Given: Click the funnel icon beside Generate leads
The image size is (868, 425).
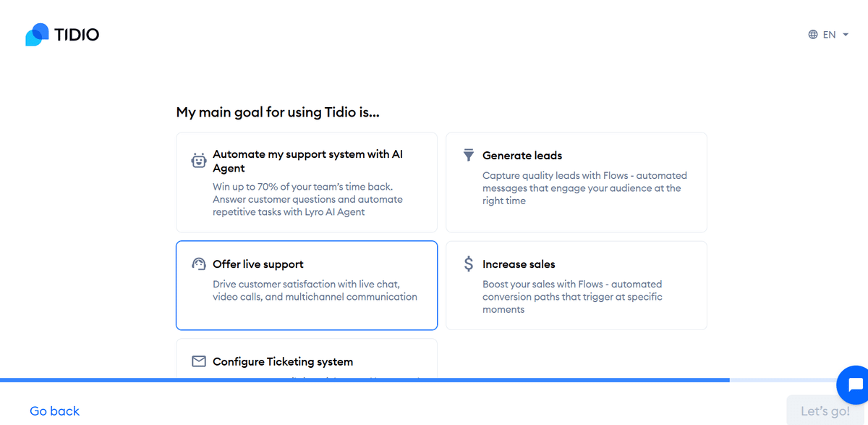Looking at the screenshot, I should click(x=469, y=155).
